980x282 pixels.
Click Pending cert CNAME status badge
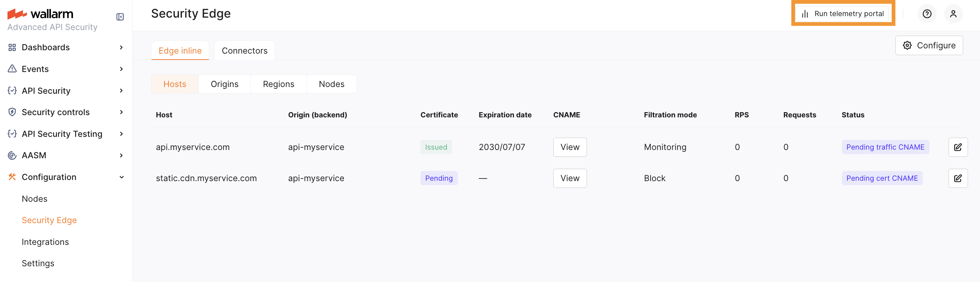[882, 178]
